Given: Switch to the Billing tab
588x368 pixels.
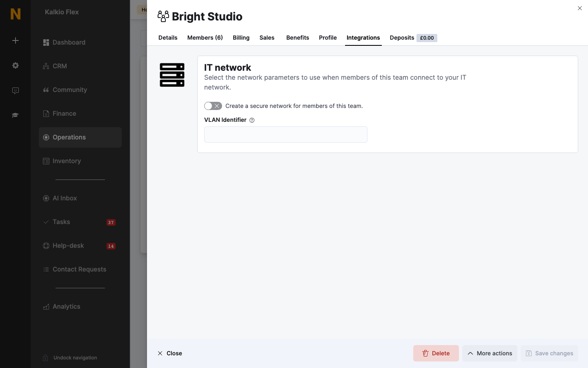Looking at the screenshot, I should [241, 38].
